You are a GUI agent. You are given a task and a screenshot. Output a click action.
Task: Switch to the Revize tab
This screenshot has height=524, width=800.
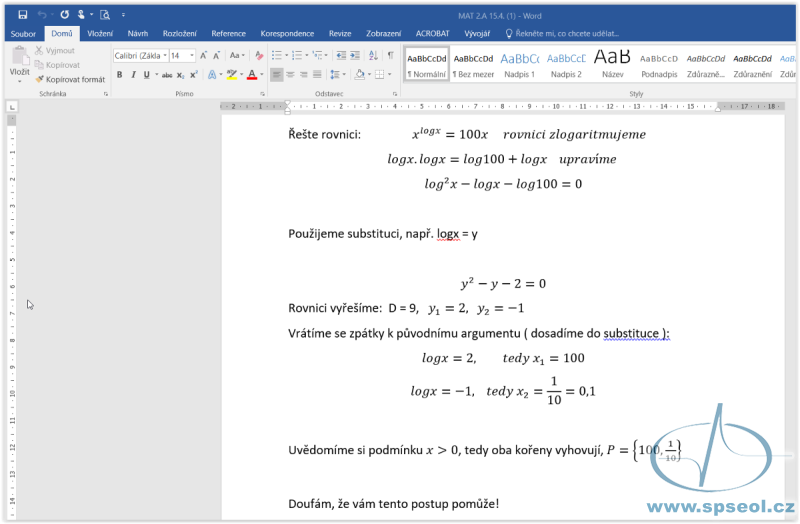pos(340,34)
